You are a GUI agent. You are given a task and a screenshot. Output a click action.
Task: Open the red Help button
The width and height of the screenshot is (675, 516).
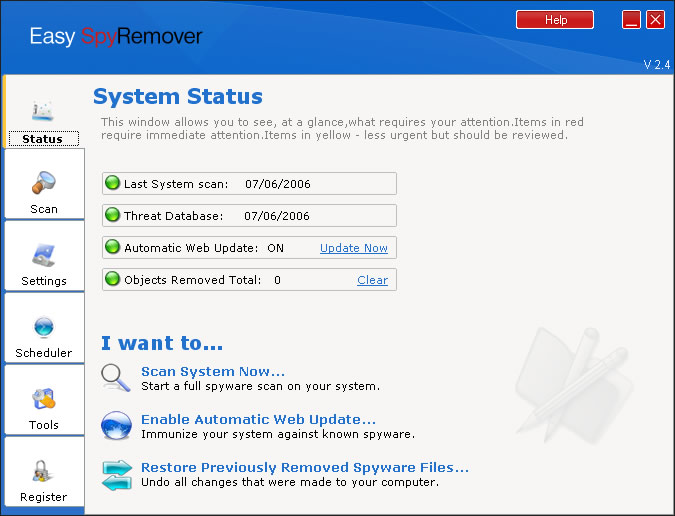tap(555, 20)
